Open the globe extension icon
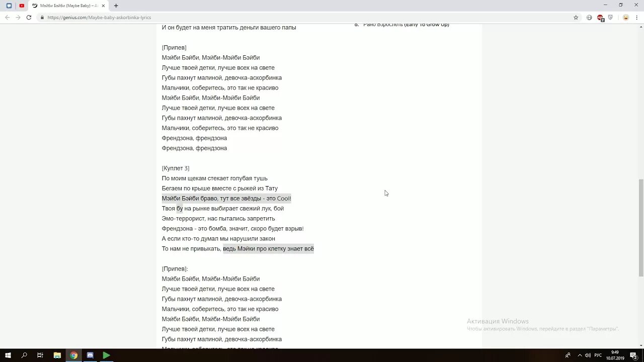Screen dimensions: 644x362 coord(589,17)
